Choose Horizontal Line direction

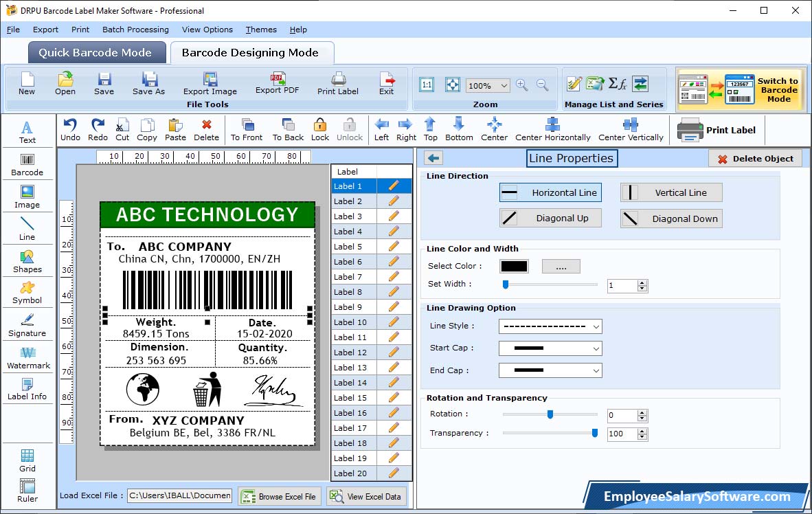(550, 192)
